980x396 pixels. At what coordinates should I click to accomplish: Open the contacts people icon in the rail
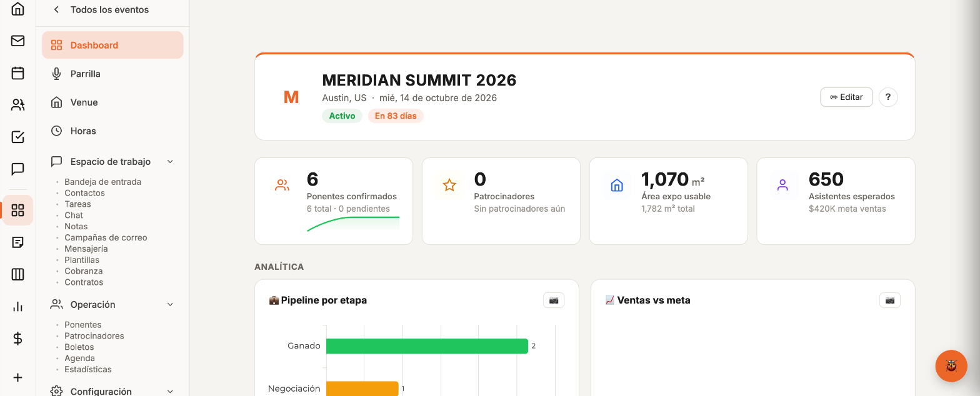point(17,105)
